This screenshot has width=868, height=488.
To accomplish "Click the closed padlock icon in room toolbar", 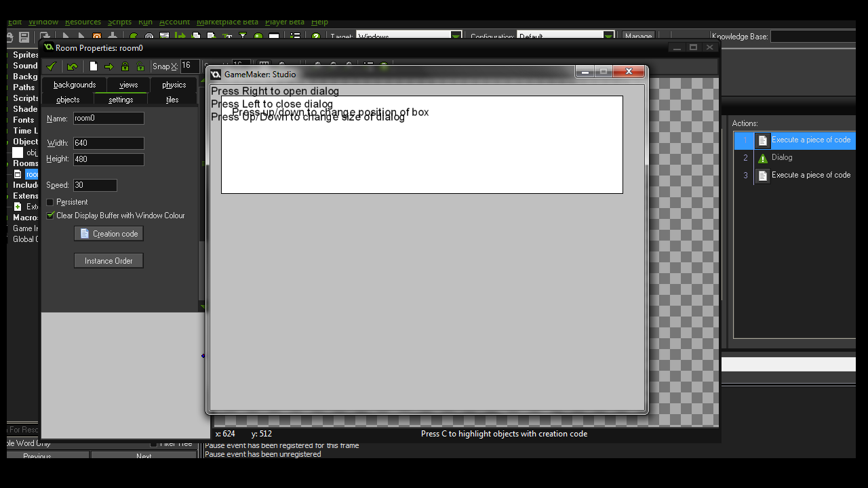I will tap(125, 66).
